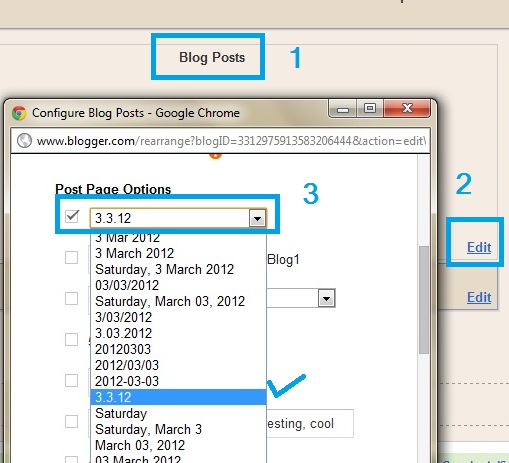The width and height of the screenshot is (509, 463).
Task: Click the Blog1 label text
Action: 283,259
